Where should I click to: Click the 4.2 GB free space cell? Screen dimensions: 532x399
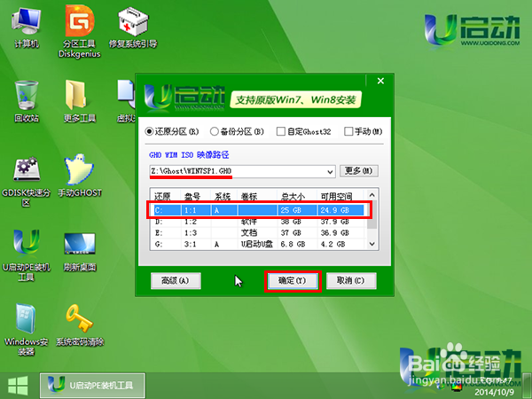point(332,244)
